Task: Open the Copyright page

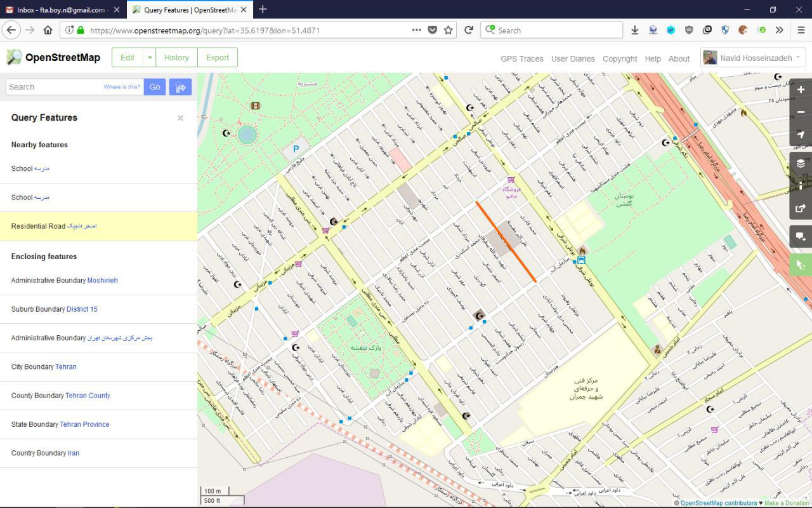Action: point(620,58)
